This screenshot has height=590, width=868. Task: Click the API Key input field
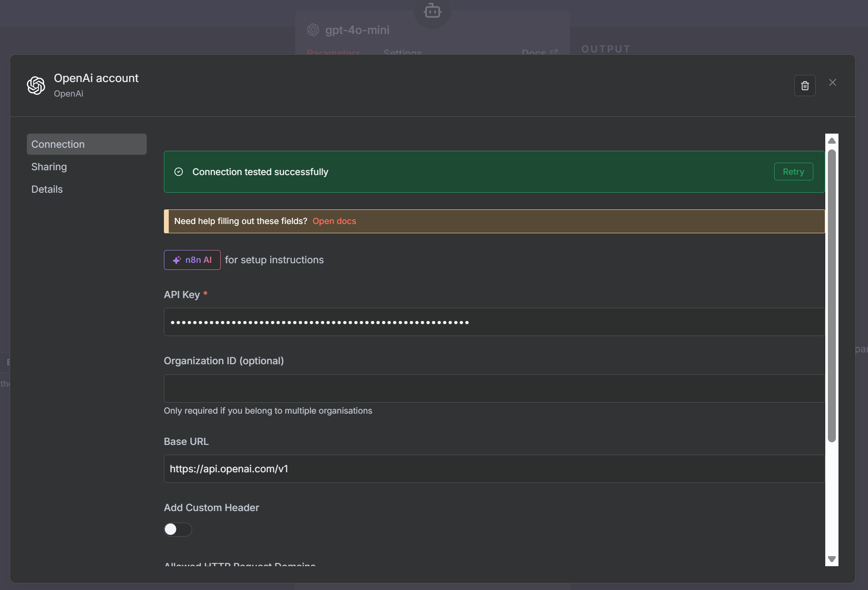[493, 322]
